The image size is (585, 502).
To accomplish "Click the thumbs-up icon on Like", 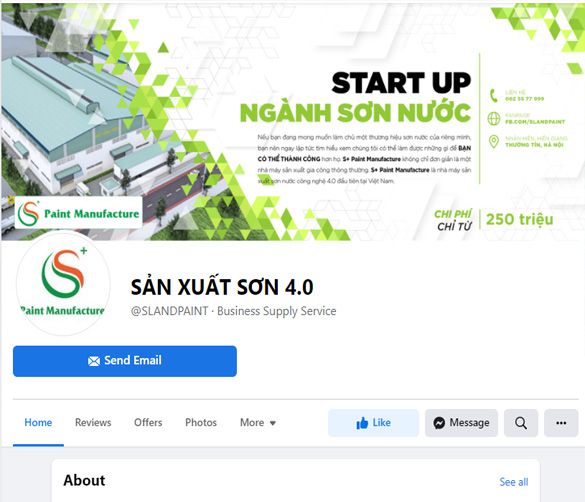I will (x=362, y=423).
